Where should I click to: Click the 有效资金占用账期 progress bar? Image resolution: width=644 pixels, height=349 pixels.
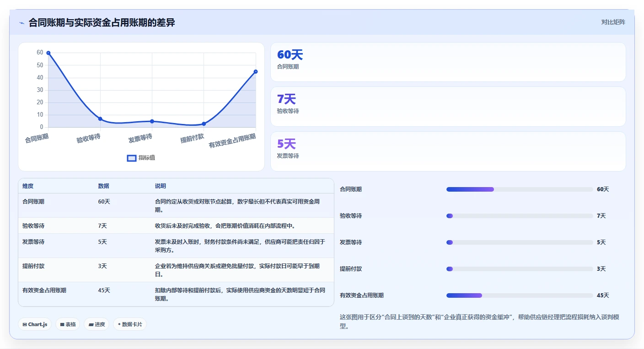pyautogui.click(x=520, y=295)
